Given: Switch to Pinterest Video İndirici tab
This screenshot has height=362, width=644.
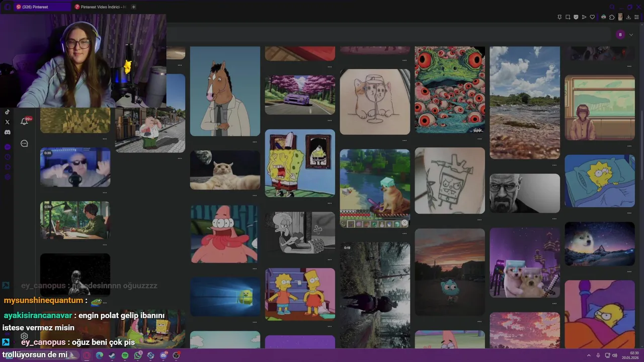Looking at the screenshot, I should tap(101, 7).
